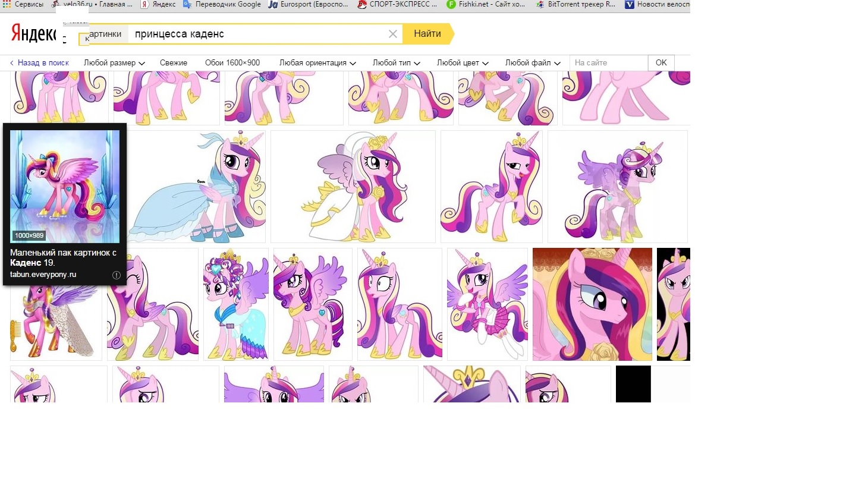868x488 pixels.
Task: Click the Яндекс logo
Action: pos(33,34)
